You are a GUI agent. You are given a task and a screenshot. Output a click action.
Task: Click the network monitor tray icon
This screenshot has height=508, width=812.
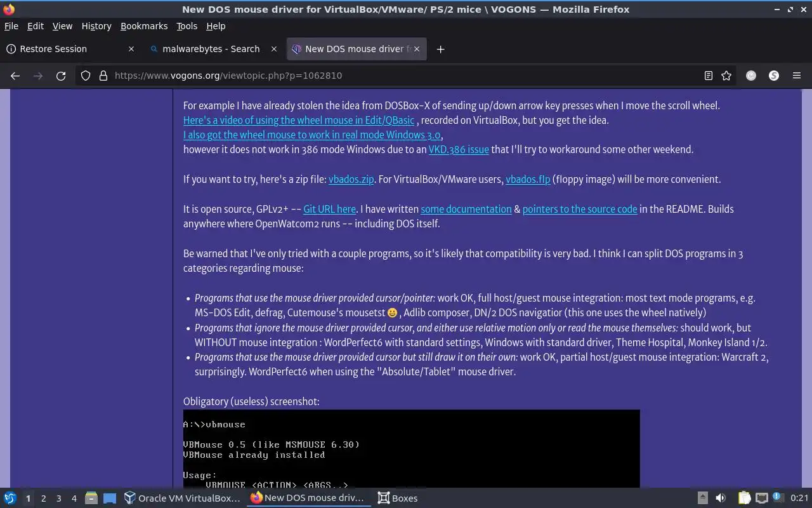(762, 498)
